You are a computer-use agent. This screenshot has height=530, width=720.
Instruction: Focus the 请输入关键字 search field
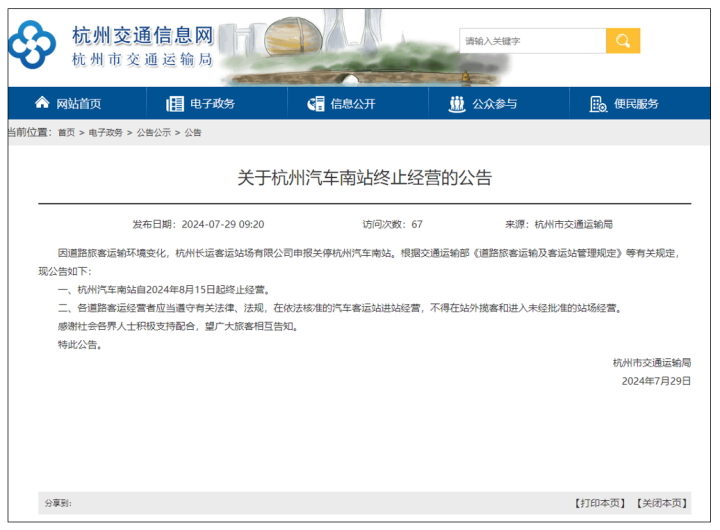point(533,41)
